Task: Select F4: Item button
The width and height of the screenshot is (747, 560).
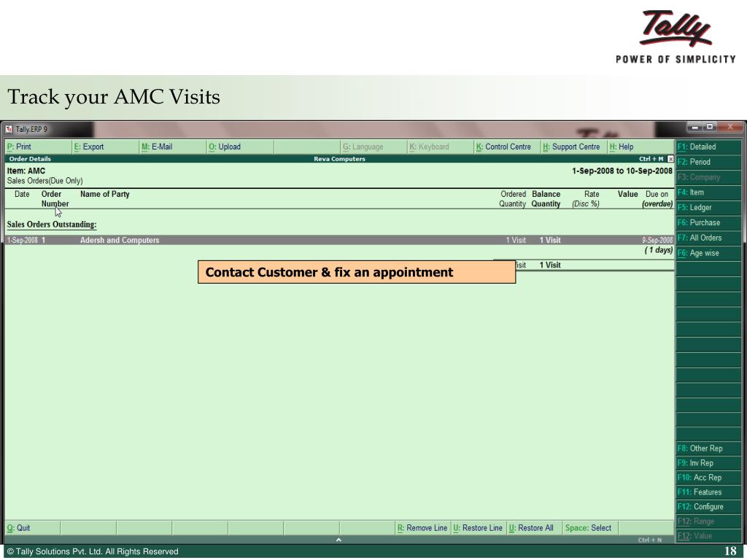Action: click(x=708, y=192)
